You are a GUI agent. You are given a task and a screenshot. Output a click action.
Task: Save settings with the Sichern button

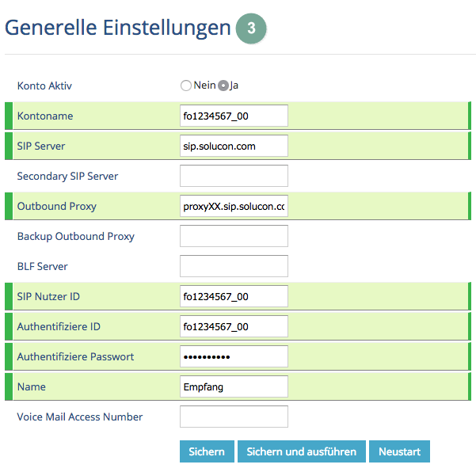207,451
